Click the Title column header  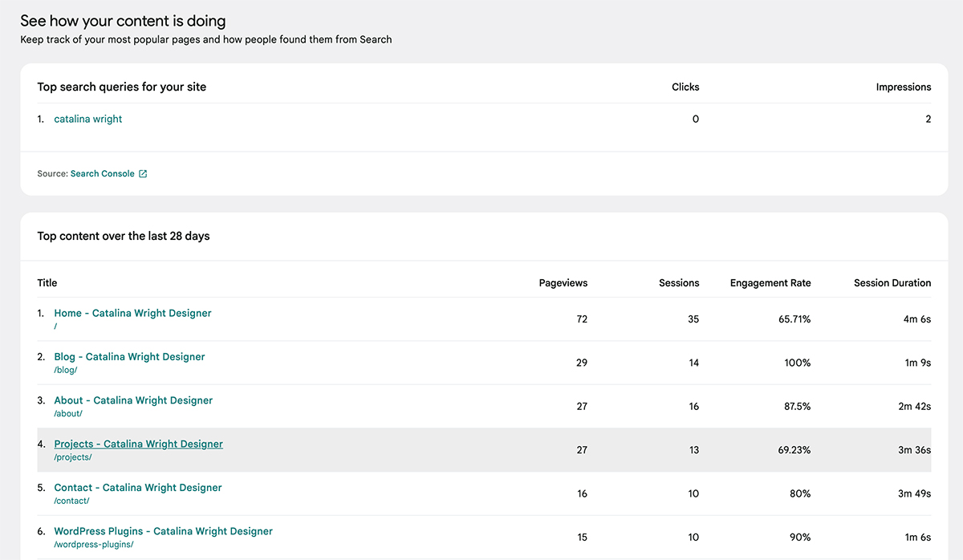click(47, 283)
